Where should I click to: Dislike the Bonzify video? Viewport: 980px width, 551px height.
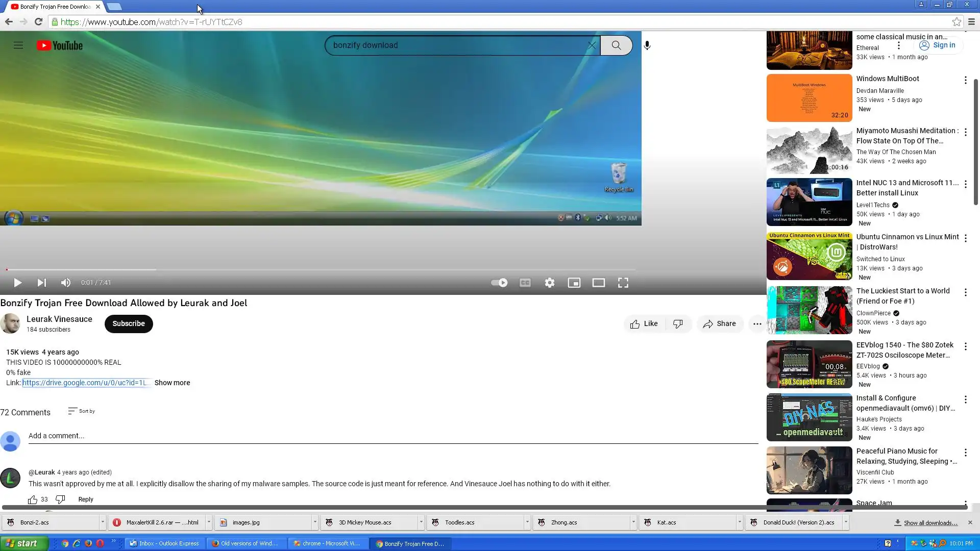[x=678, y=324]
